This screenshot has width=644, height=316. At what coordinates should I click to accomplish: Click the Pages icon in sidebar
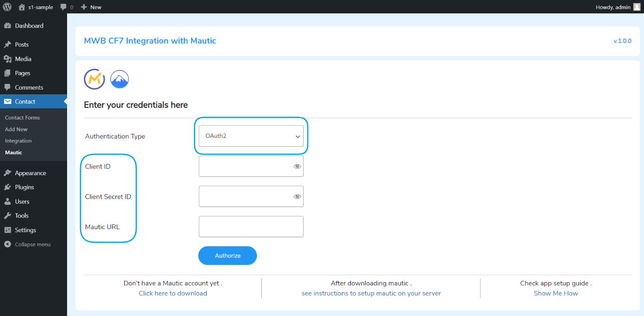coord(8,73)
